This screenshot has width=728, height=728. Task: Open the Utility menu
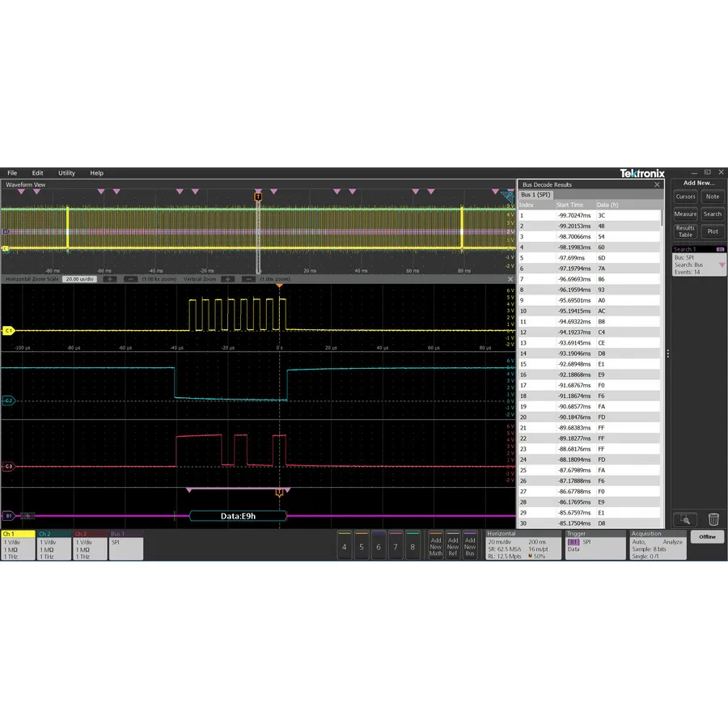pos(66,172)
